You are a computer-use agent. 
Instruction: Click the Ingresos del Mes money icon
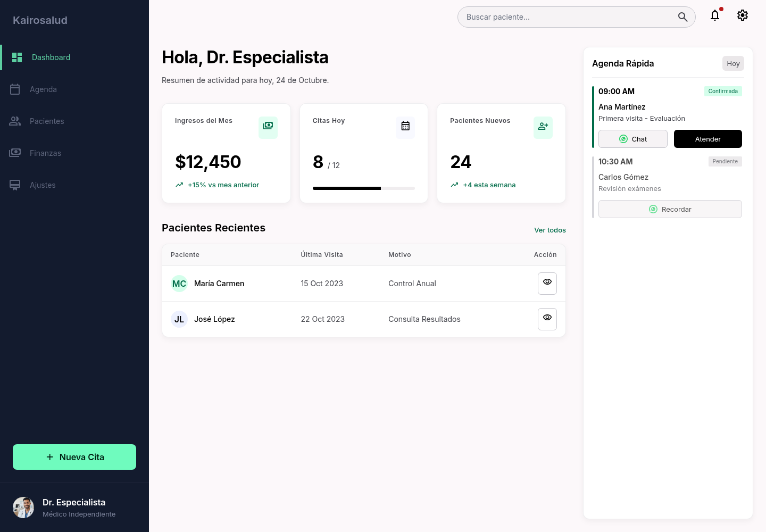coord(268,127)
